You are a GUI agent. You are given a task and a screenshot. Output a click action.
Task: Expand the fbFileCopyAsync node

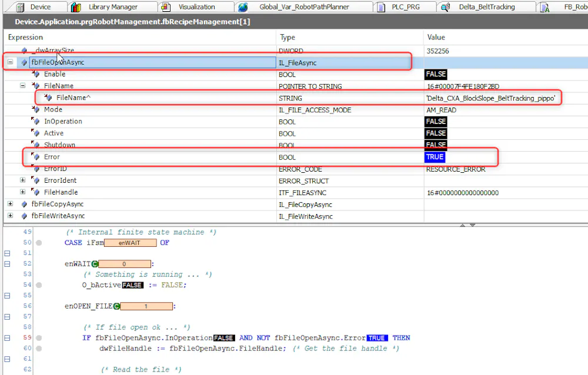click(11, 203)
